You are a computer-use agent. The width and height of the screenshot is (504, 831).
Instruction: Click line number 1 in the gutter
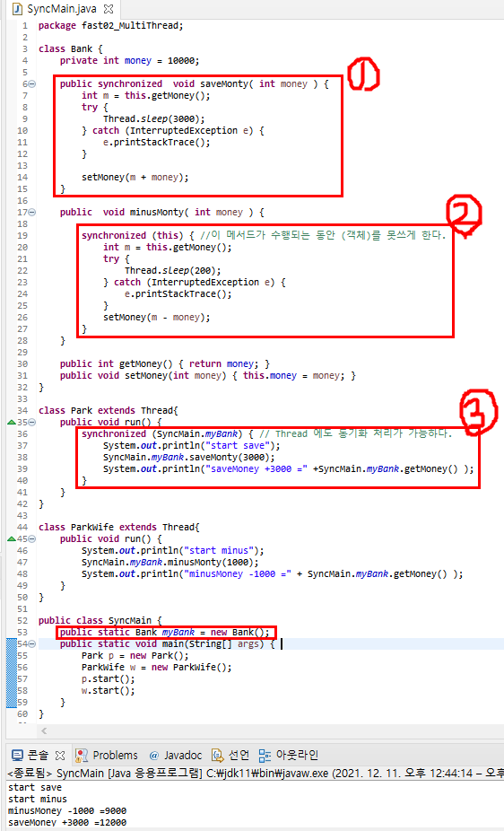click(x=25, y=25)
